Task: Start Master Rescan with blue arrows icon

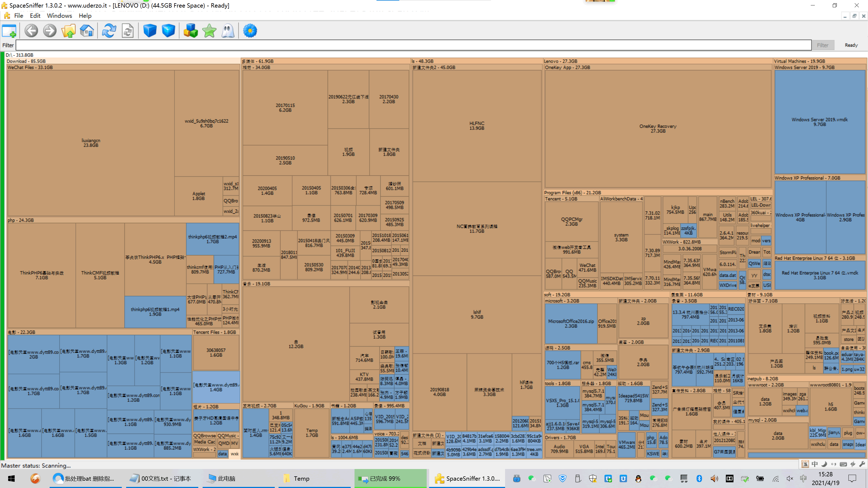Action: (x=109, y=31)
